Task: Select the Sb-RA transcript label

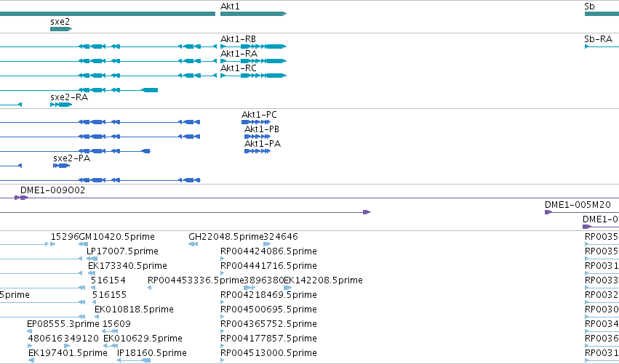Action: point(598,39)
